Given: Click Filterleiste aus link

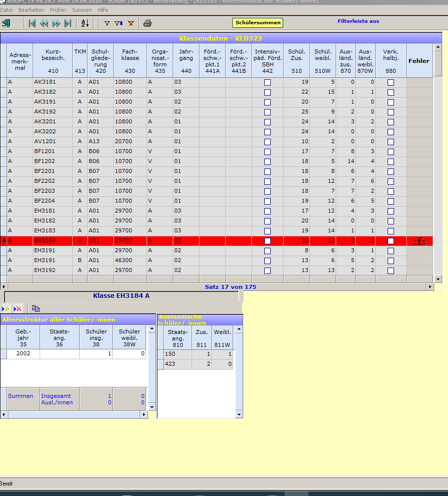Looking at the screenshot, I should [358, 21].
